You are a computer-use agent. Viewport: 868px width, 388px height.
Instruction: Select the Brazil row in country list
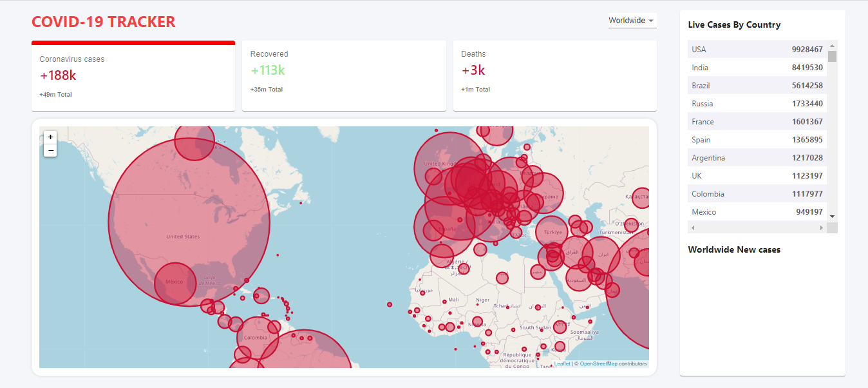click(757, 86)
